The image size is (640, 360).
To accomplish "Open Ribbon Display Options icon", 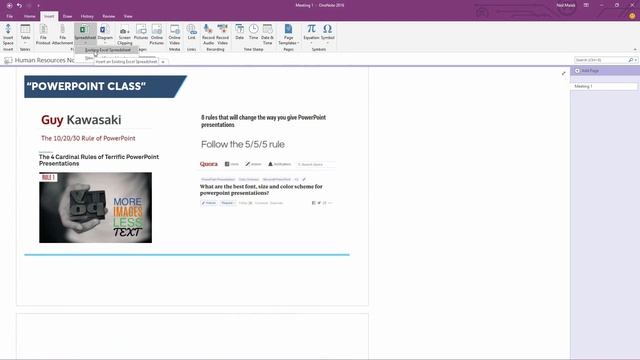I will 586,5.
